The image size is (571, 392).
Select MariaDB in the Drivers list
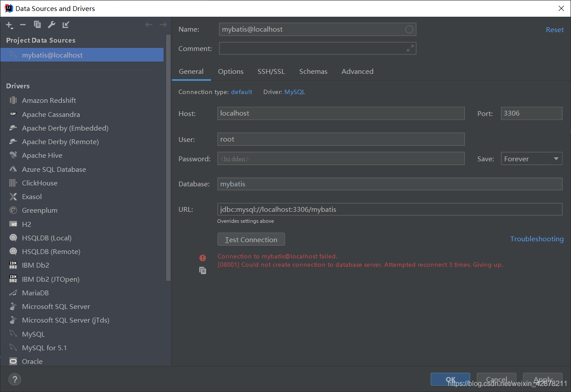(x=35, y=292)
